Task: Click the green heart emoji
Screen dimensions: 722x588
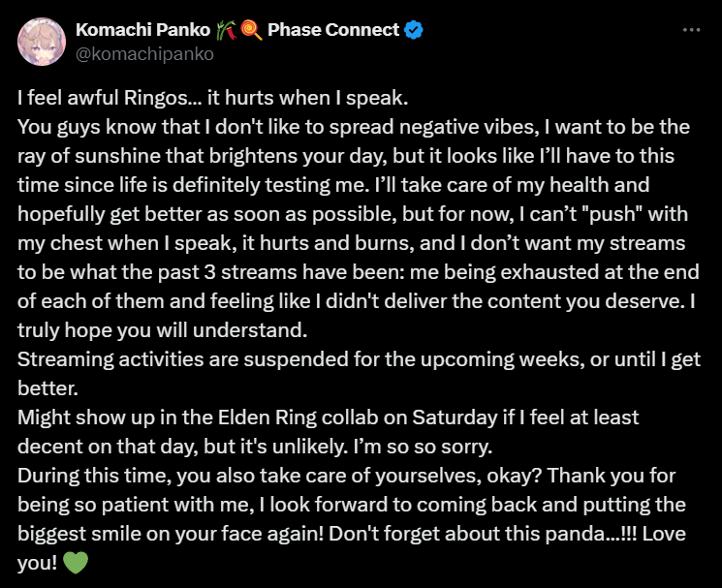Action: (75, 562)
